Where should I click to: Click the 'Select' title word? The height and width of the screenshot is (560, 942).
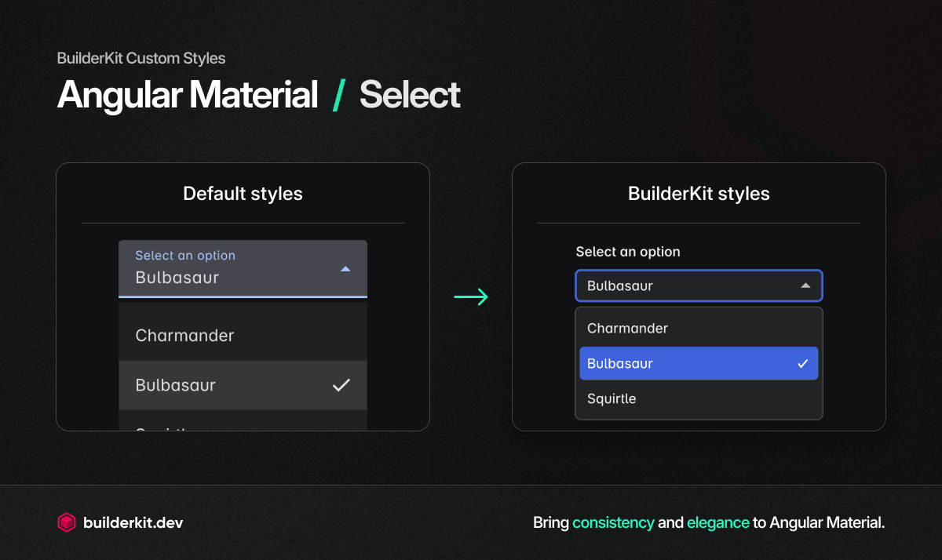click(x=410, y=95)
